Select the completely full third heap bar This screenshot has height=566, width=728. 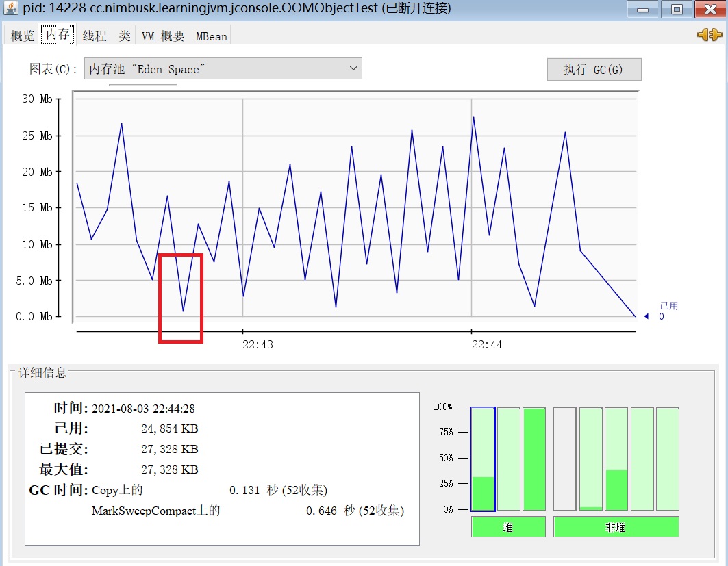pyautogui.click(x=534, y=459)
